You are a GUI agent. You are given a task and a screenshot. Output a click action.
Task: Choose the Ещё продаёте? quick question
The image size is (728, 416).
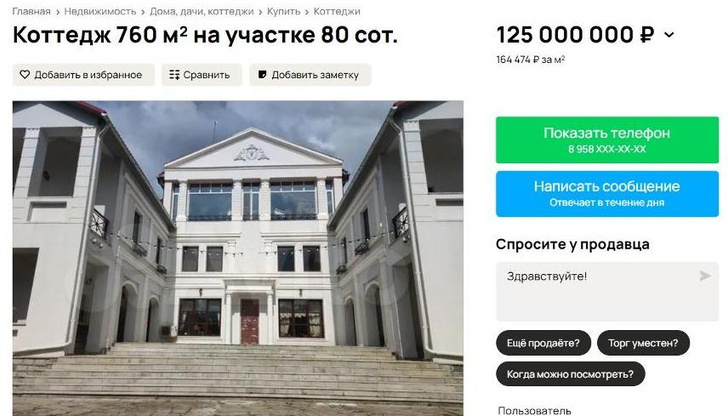pyautogui.click(x=543, y=343)
